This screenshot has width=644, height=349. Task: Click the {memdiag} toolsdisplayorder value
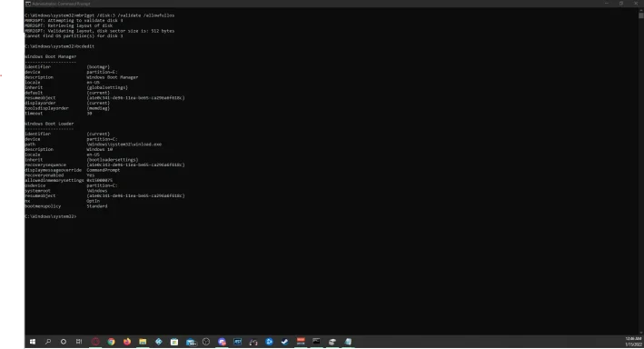pos(98,108)
